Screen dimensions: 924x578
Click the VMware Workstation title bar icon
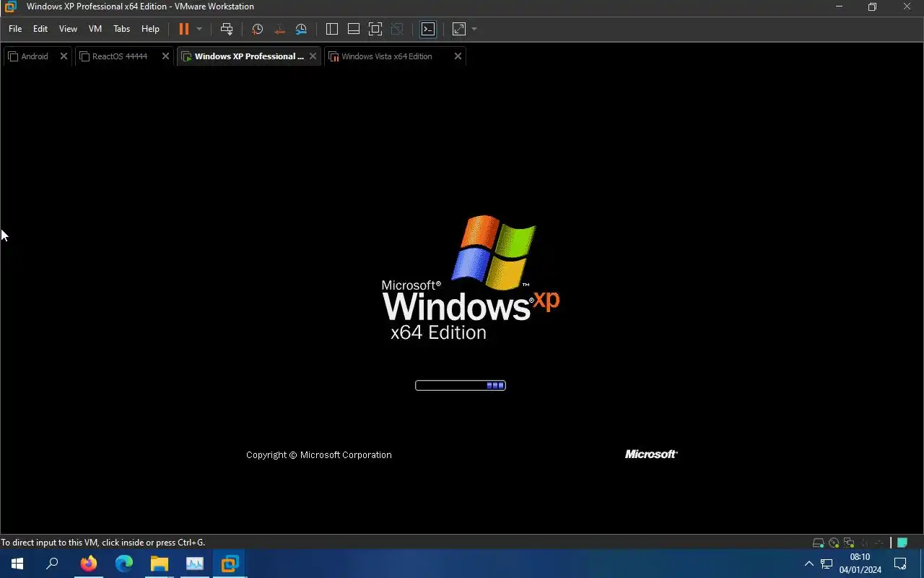click(x=10, y=7)
